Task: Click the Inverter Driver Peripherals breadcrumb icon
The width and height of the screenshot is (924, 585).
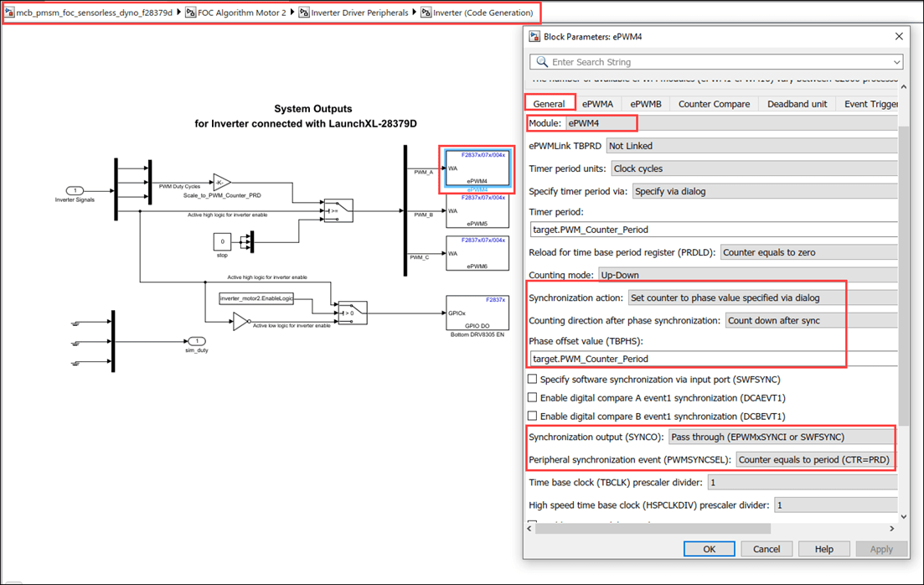Action: coord(303,13)
